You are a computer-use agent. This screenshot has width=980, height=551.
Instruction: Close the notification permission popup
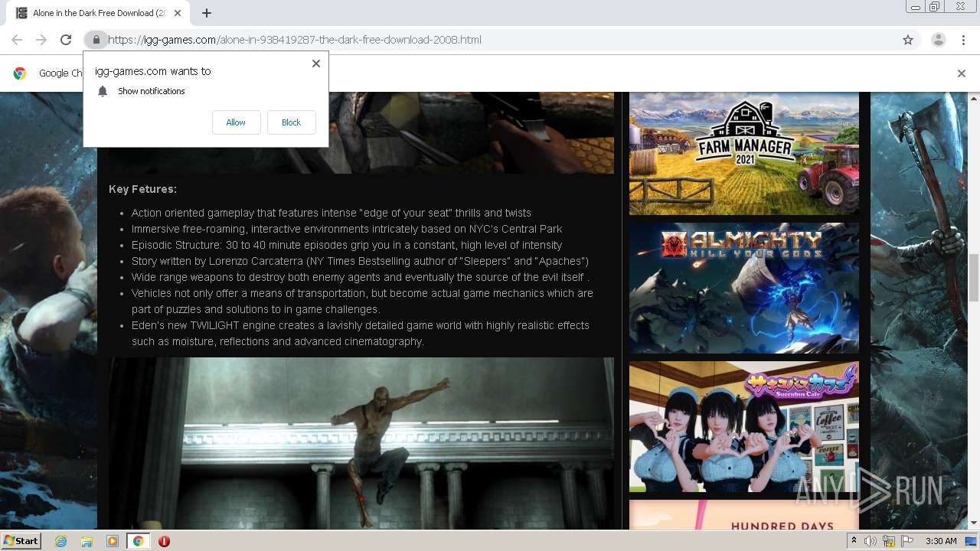[315, 64]
